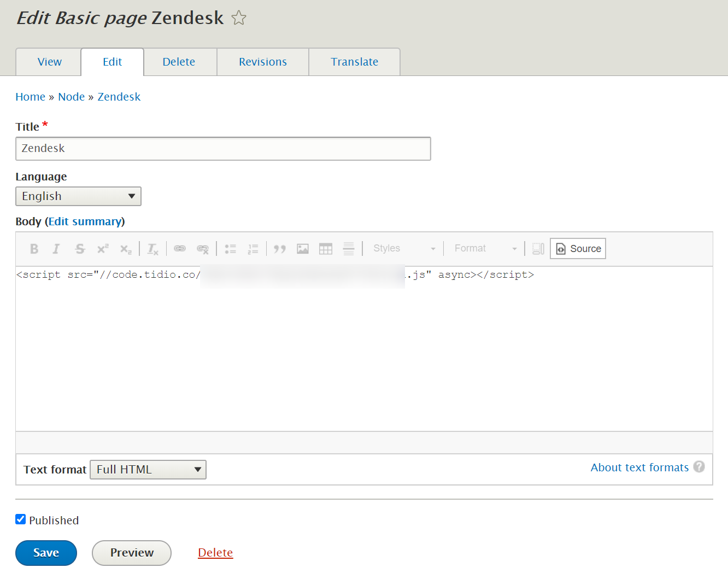Open help icon next to About text formats
Image resolution: width=728 pixels, height=579 pixels.
point(699,466)
